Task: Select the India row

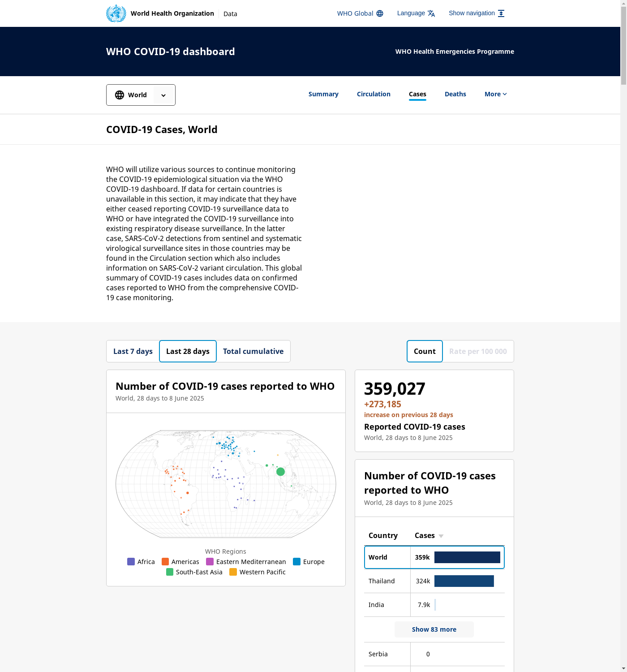Action: click(434, 605)
